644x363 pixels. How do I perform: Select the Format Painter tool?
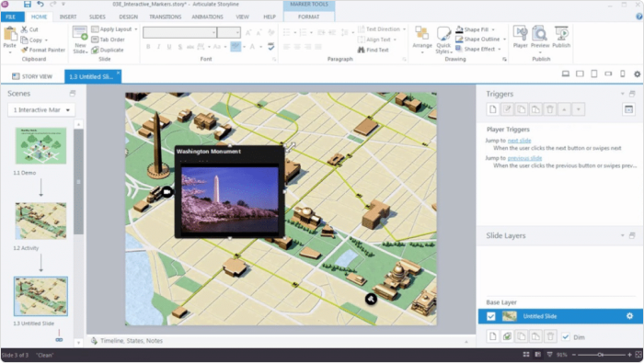(x=42, y=50)
